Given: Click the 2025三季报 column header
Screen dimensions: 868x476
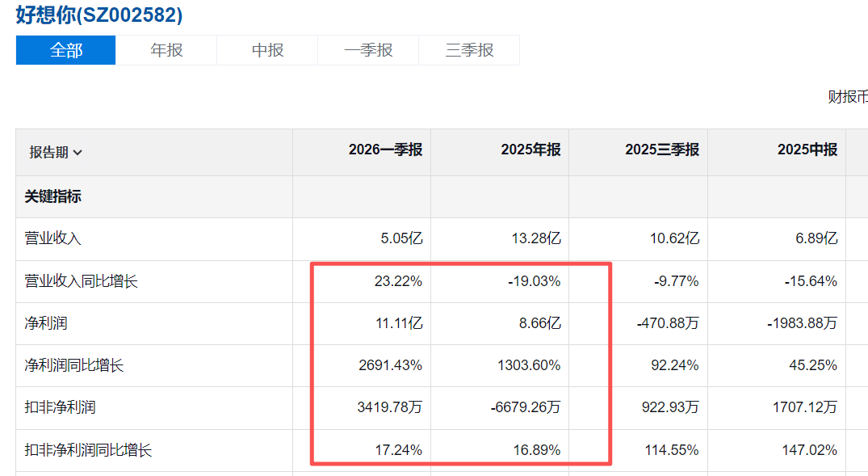Looking at the screenshot, I should pos(662,150).
